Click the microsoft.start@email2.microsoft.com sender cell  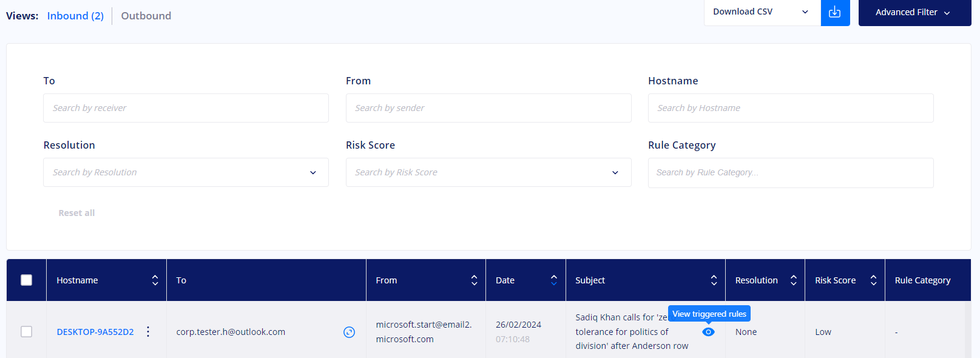point(424,332)
